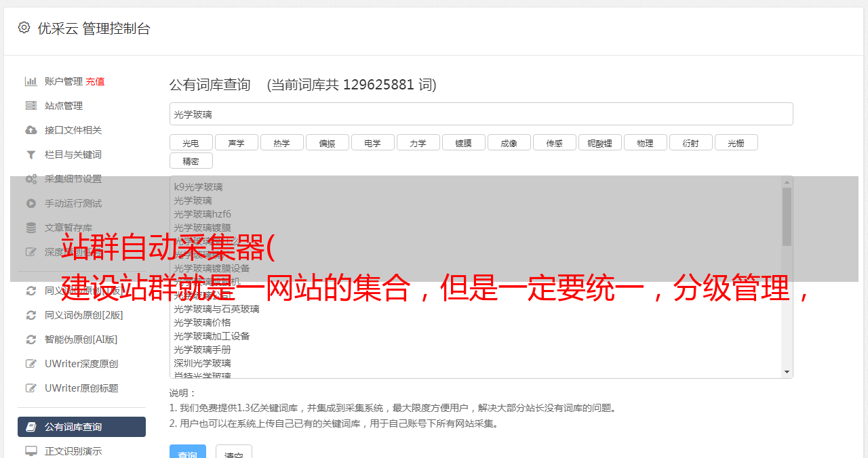Select 光学玻璃镀膜设备 in the result list

(x=212, y=268)
